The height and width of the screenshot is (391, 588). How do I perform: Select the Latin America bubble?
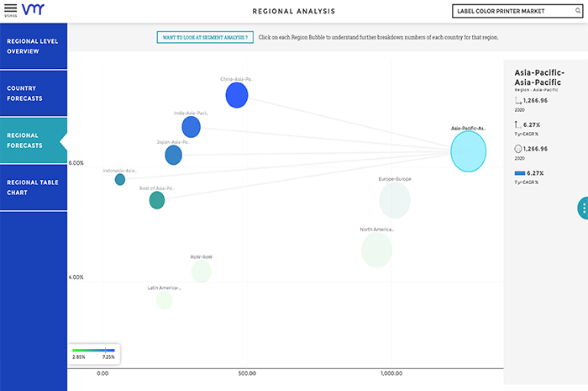(x=165, y=300)
